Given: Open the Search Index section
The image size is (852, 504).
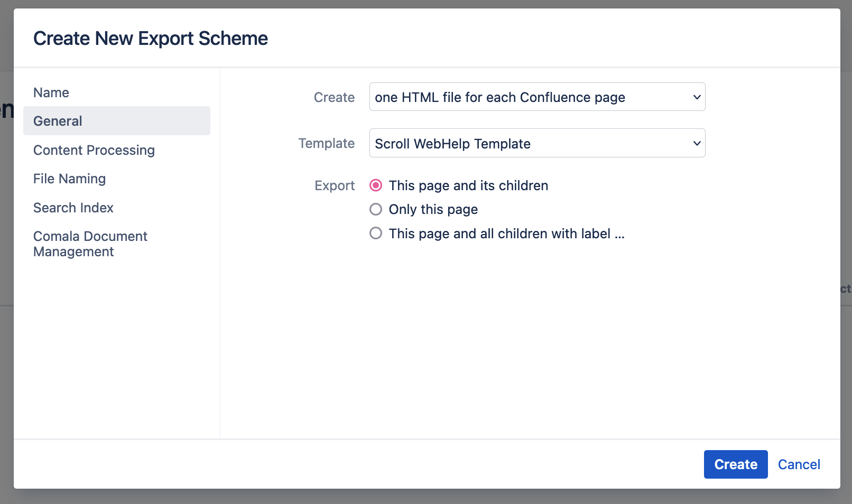Looking at the screenshot, I should 73,208.
